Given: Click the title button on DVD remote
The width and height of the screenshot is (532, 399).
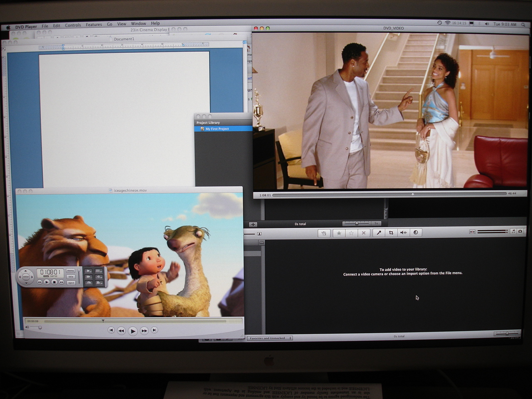Looking at the screenshot, I should (x=71, y=277).
